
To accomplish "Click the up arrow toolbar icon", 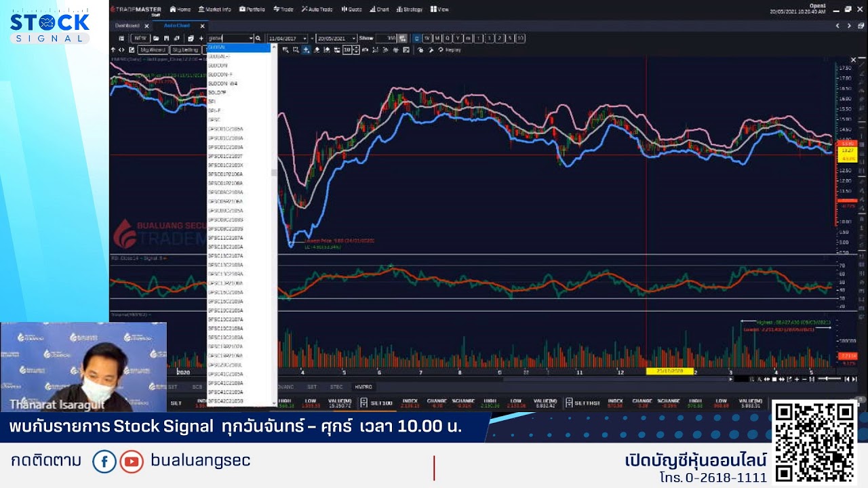I will pyautogui.click(x=113, y=49).
